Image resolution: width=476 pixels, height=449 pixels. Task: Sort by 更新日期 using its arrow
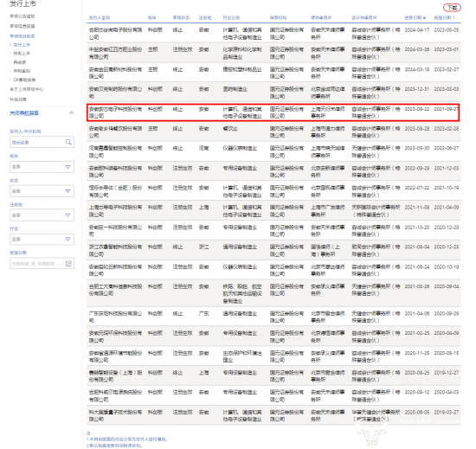(x=424, y=18)
